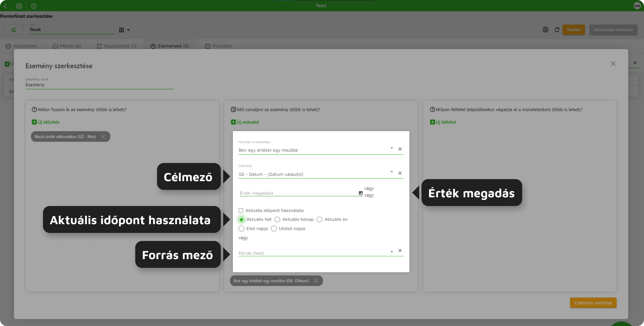
Task: Expand the Forrás mező dropdown arrow
Action: tap(391, 251)
